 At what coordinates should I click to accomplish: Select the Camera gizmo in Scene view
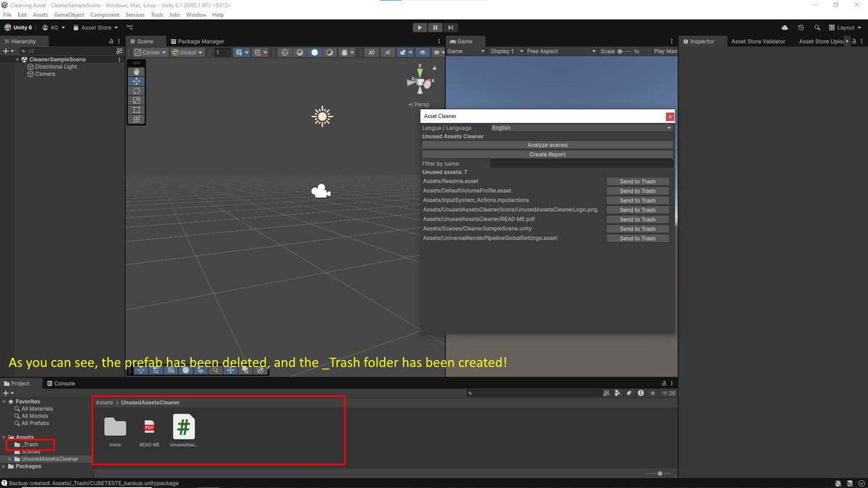click(320, 191)
